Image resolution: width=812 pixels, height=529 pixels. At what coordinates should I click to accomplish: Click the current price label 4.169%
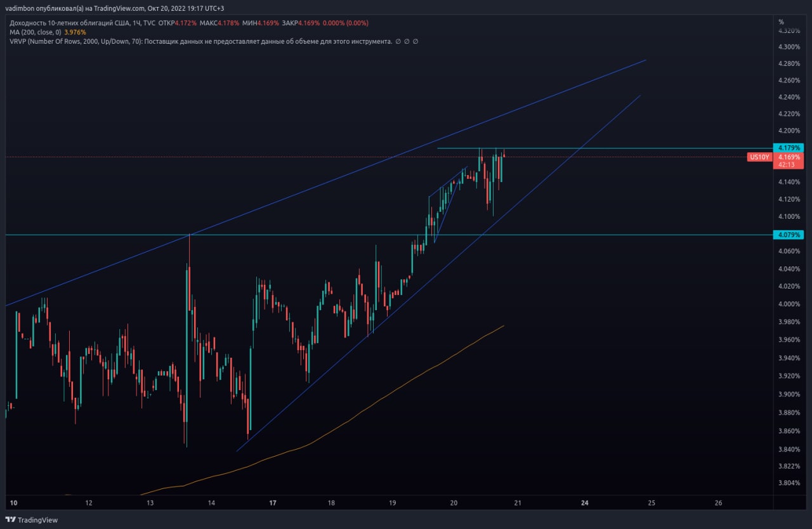pyautogui.click(x=789, y=157)
